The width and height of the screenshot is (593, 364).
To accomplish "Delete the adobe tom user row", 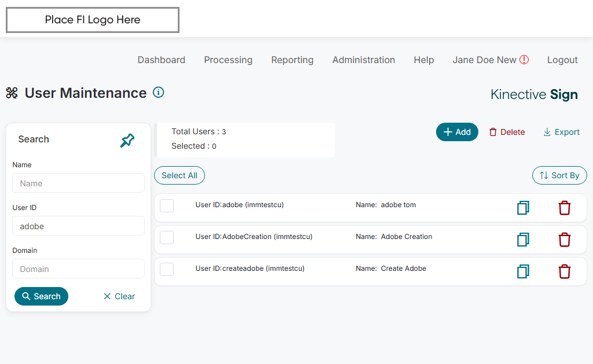I will [x=565, y=208].
